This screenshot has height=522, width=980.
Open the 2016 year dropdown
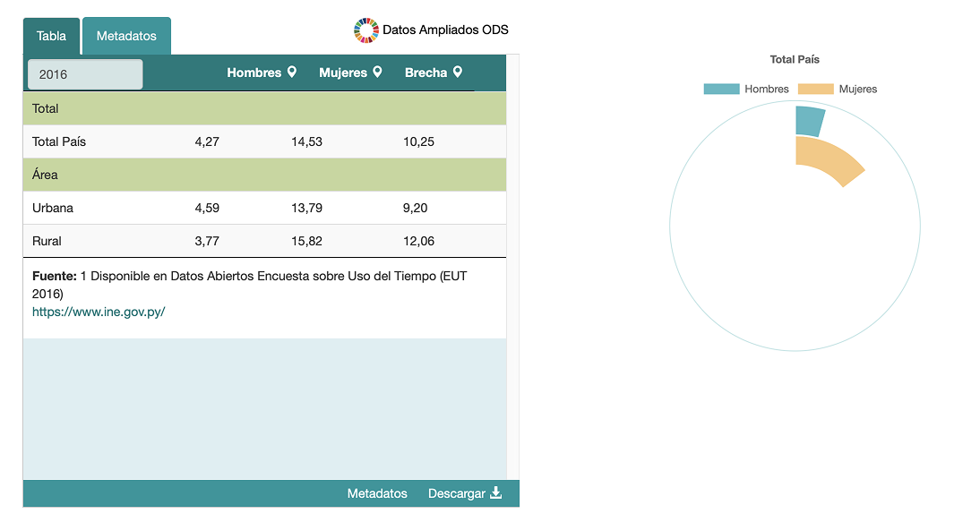[85, 74]
